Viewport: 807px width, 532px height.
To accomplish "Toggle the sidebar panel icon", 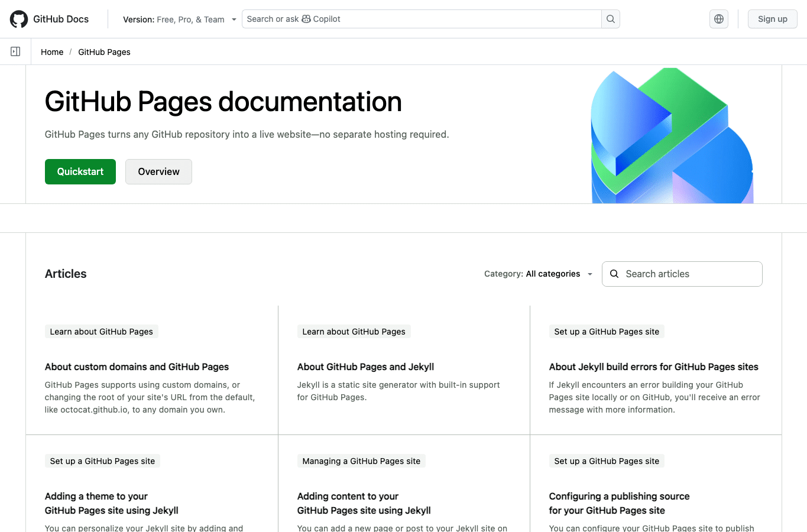I will (15, 51).
